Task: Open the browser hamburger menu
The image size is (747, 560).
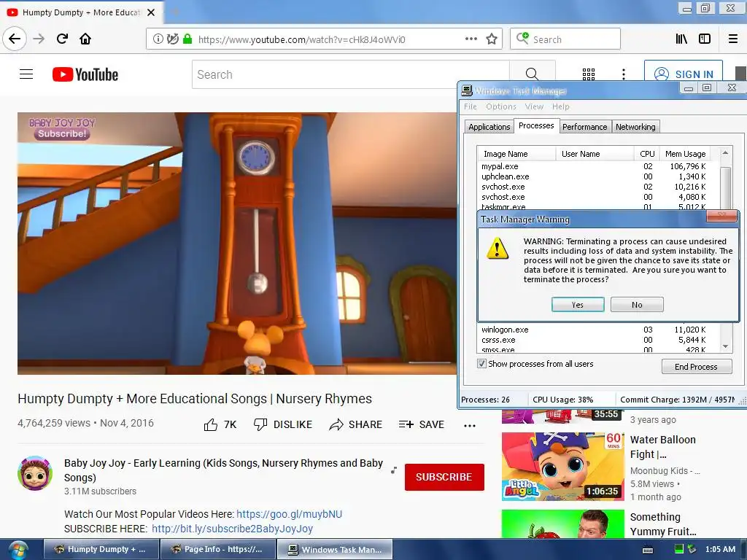Action: tap(732, 39)
